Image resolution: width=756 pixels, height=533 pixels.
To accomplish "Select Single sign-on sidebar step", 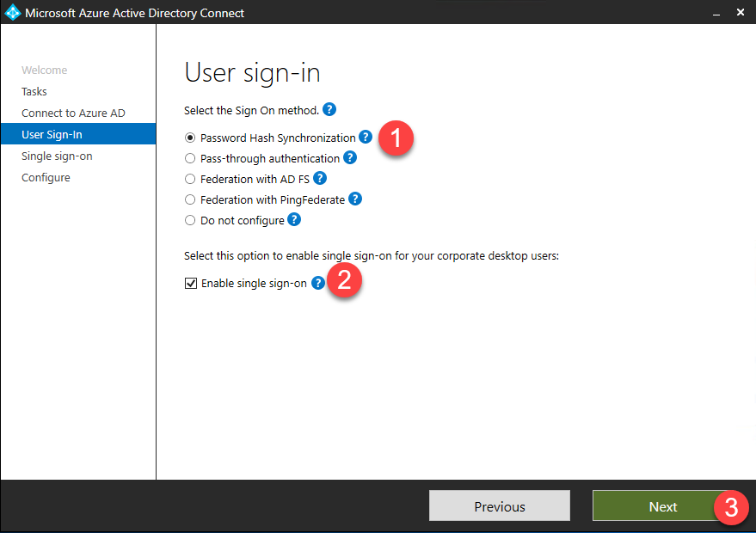I will click(x=57, y=156).
